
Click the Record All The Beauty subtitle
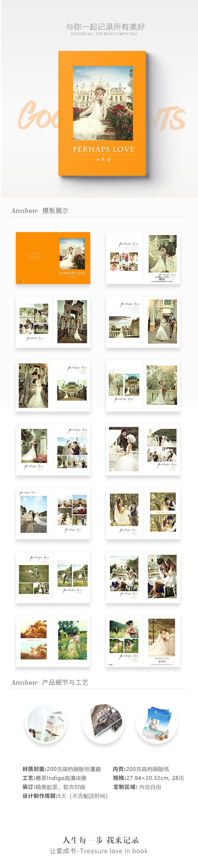point(104,34)
